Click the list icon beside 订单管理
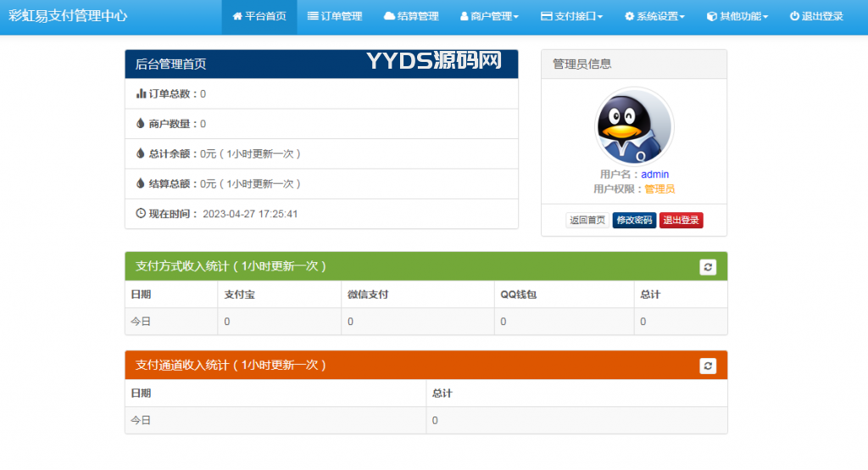The image size is (868, 470). coord(313,16)
